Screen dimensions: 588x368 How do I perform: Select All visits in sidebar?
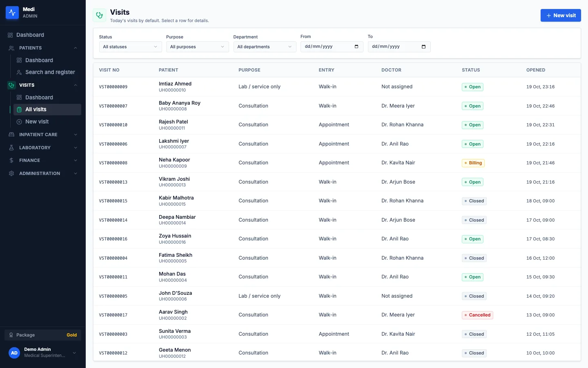click(x=47, y=110)
